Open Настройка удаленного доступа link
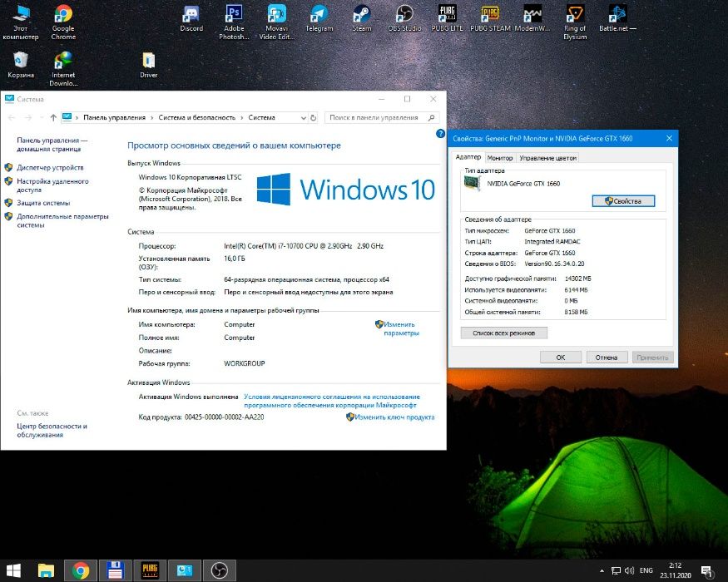The image size is (728, 582). click(52, 185)
